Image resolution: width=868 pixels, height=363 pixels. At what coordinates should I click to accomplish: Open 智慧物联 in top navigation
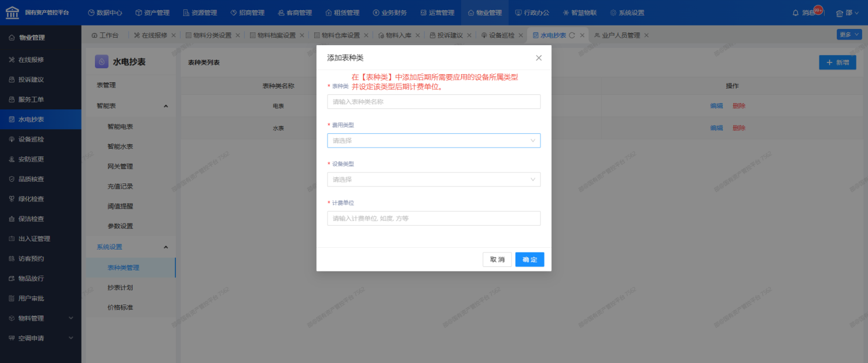click(579, 13)
